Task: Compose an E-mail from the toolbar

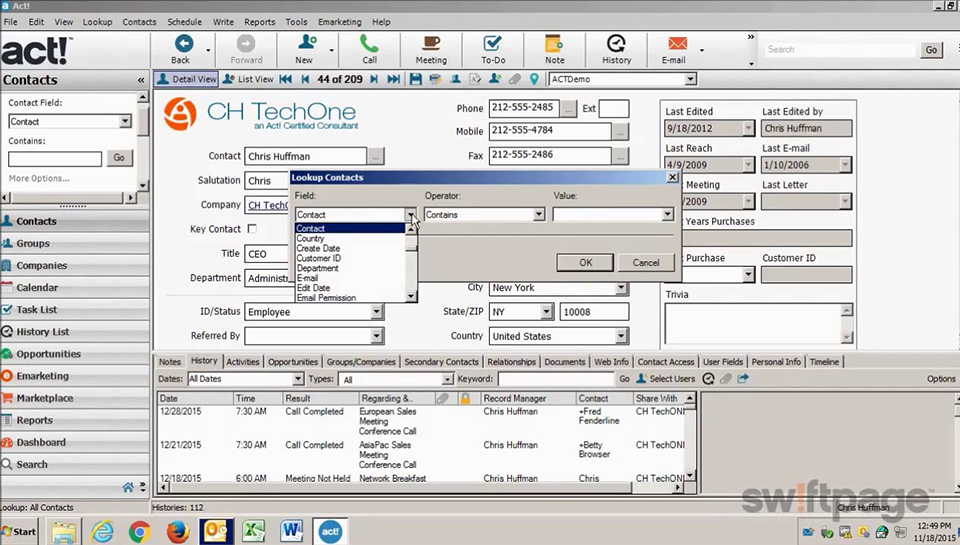Action: (x=674, y=49)
